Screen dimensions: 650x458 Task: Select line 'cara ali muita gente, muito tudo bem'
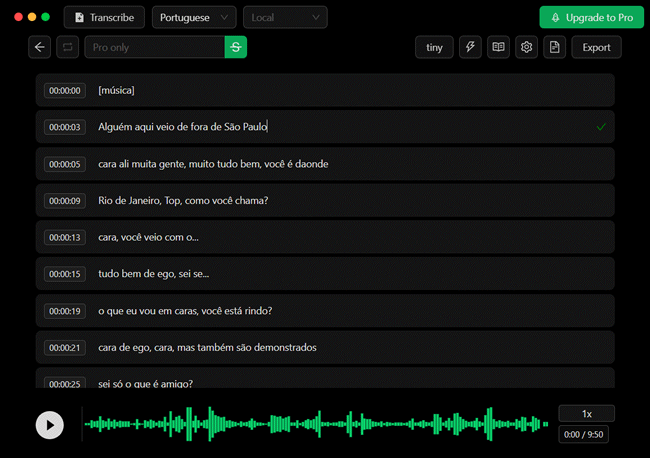(325, 164)
